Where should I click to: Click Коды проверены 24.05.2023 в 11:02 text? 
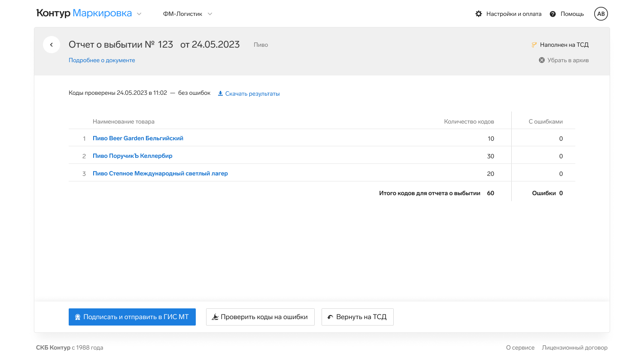point(118,93)
